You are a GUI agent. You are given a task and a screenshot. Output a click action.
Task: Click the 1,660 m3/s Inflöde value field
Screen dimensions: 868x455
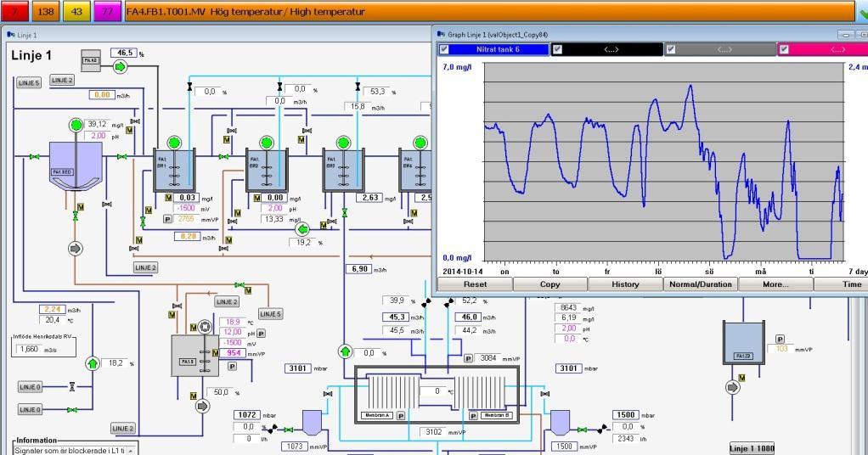[30, 349]
